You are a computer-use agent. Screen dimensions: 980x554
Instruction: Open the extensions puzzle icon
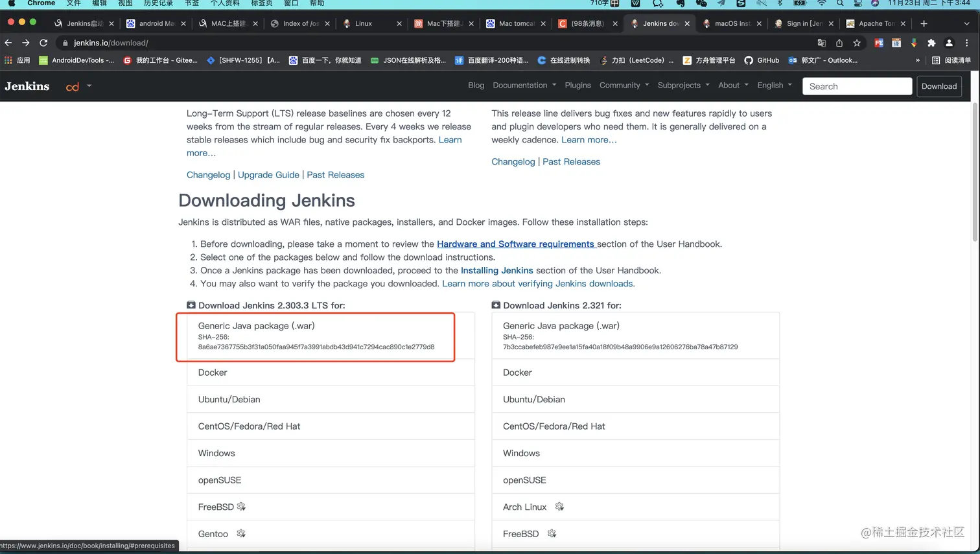point(931,43)
